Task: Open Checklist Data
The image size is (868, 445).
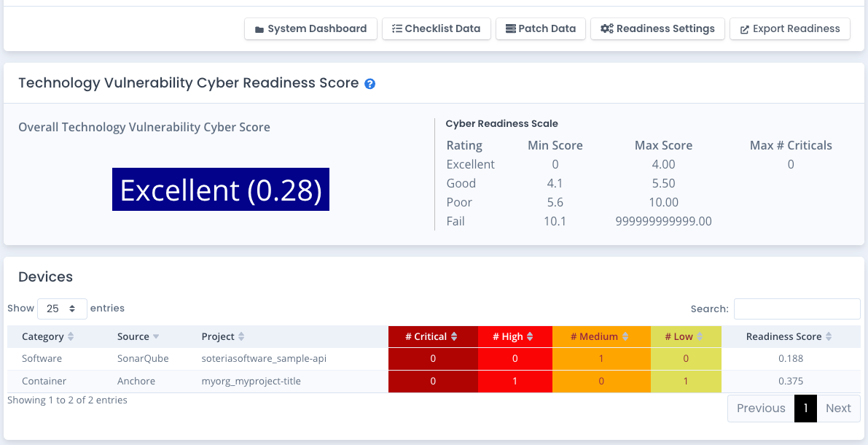Action: (437, 29)
